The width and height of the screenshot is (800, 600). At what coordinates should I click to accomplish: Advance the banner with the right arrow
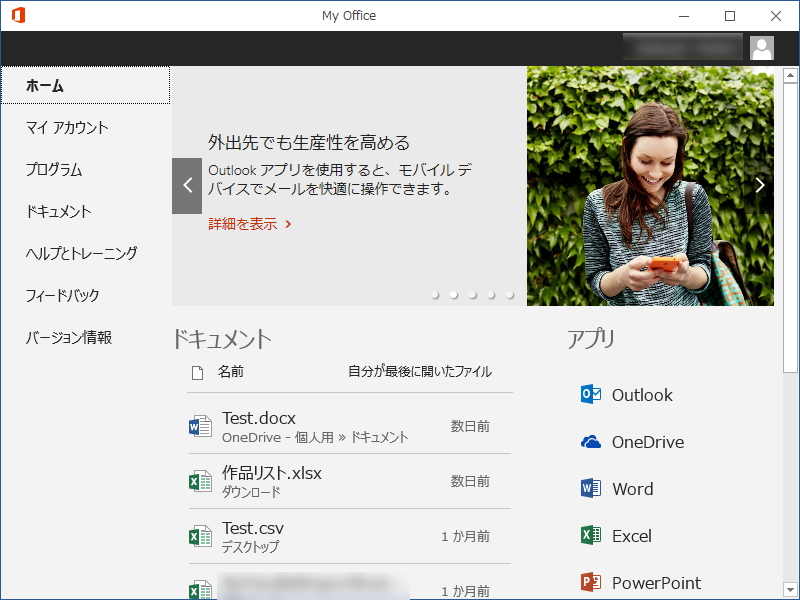point(760,184)
